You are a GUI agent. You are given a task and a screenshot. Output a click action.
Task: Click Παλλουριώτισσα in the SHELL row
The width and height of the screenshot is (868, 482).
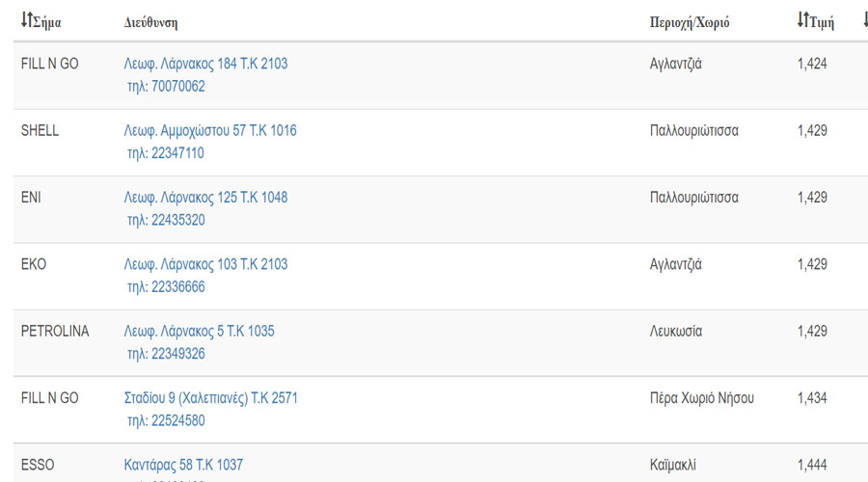(x=694, y=130)
